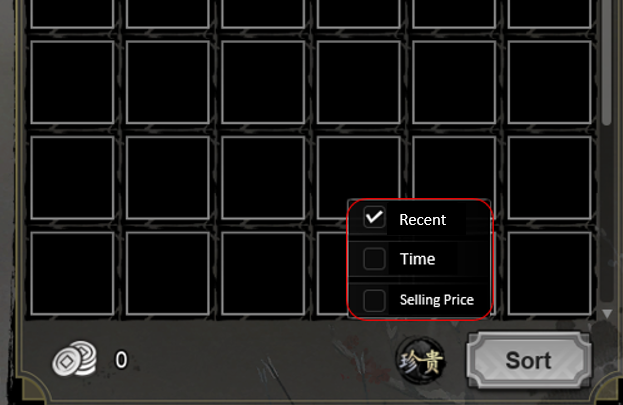Pick the Selling Price option label
Image resolution: width=623 pixels, height=405 pixels.
[x=437, y=300]
